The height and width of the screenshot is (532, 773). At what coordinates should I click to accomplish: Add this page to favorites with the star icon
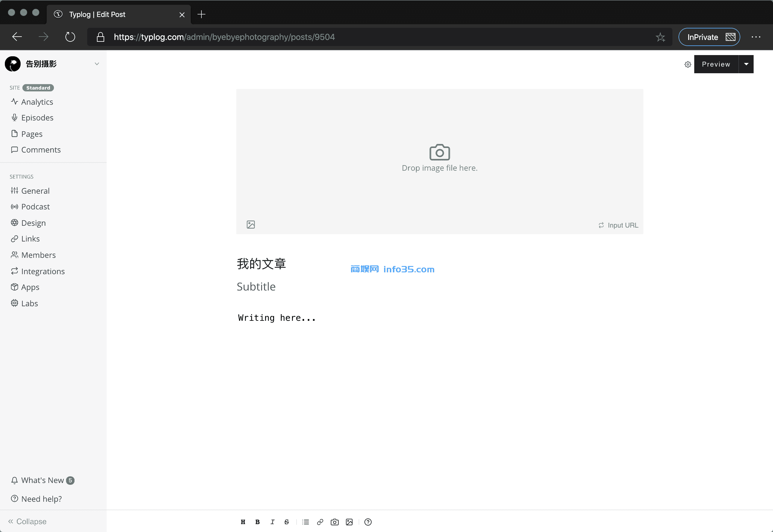tap(660, 37)
